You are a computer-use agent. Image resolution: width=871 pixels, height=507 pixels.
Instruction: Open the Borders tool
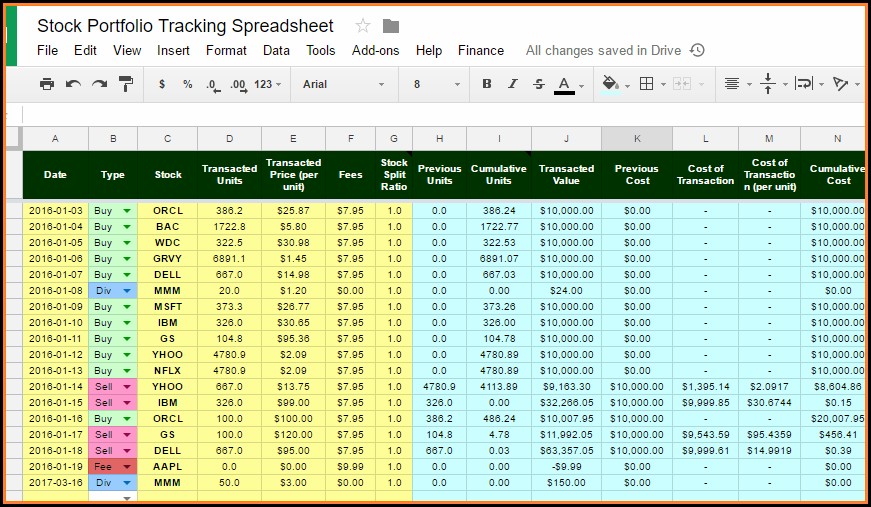[x=647, y=84]
